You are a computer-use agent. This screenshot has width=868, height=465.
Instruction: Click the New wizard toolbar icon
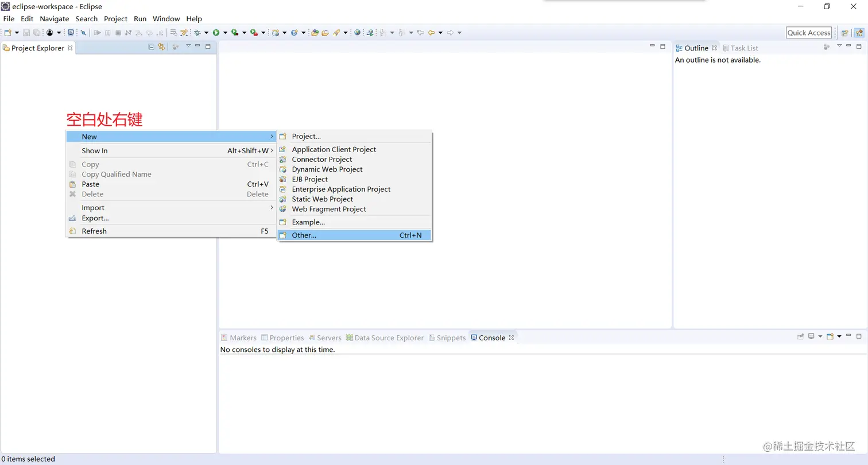(x=7, y=33)
